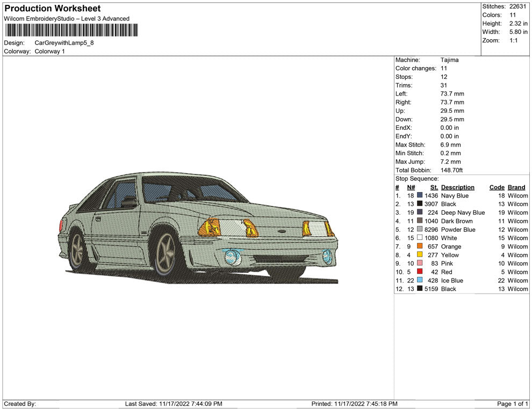Image resolution: width=532 pixels, height=409 pixels.
Task: Click the Red thread color swatch
Action: click(420, 272)
